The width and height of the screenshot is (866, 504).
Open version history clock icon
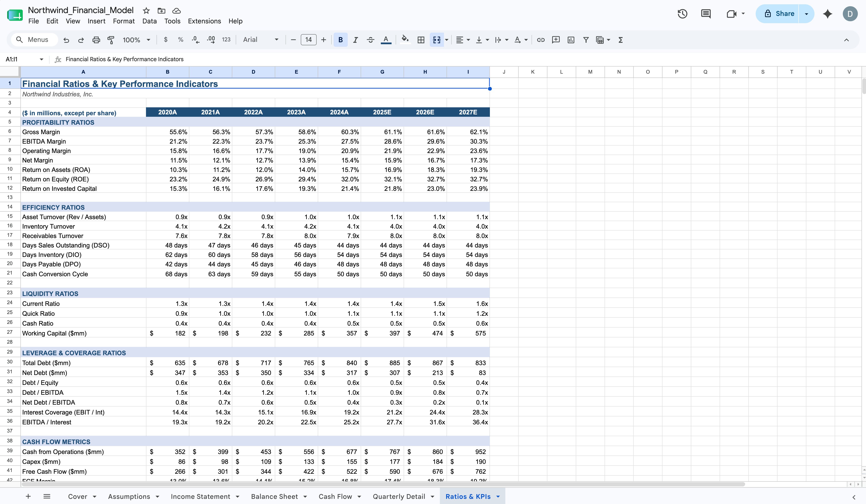click(x=682, y=14)
